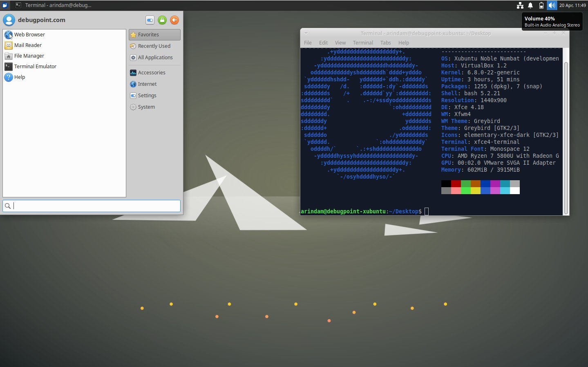Open the notifications bell in the panel
Viewport: 588px width, 367px height.
tap(530, 5)
